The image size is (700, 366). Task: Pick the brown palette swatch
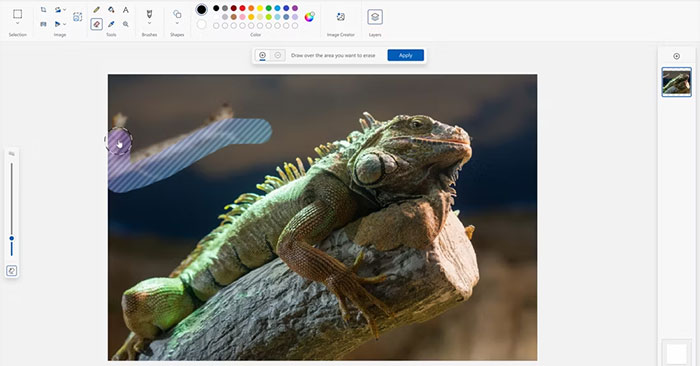(x=233, y=17)
